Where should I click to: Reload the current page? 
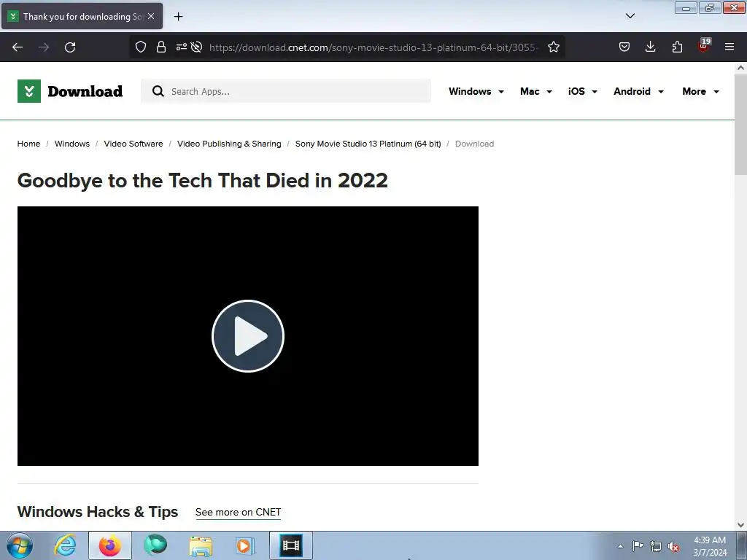click(x=70, y=47)
